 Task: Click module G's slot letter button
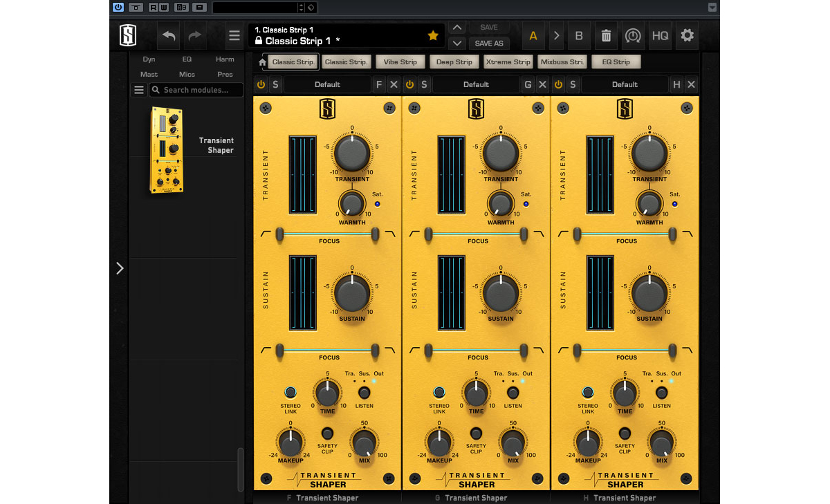[528, 84]
